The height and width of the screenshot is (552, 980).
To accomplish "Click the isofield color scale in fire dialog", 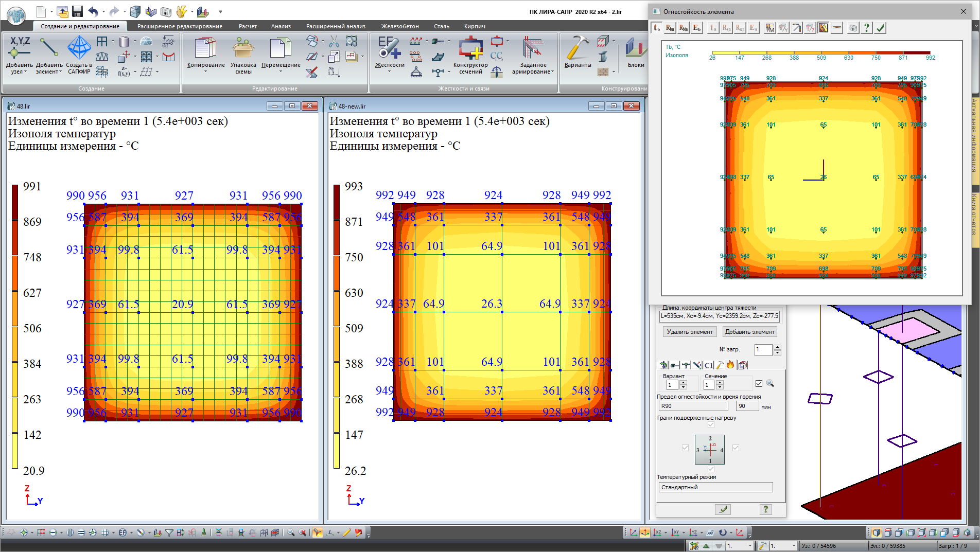I will [x=821, y=52].
